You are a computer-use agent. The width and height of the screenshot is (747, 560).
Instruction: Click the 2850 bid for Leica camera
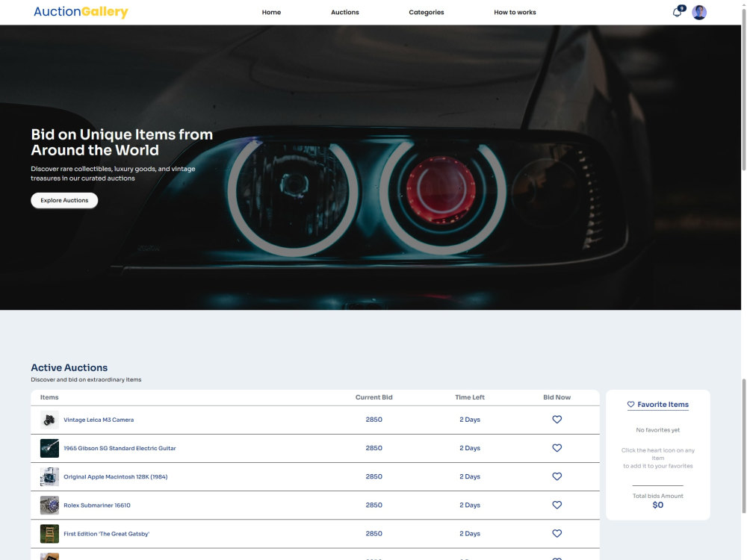tap(373, 420)
